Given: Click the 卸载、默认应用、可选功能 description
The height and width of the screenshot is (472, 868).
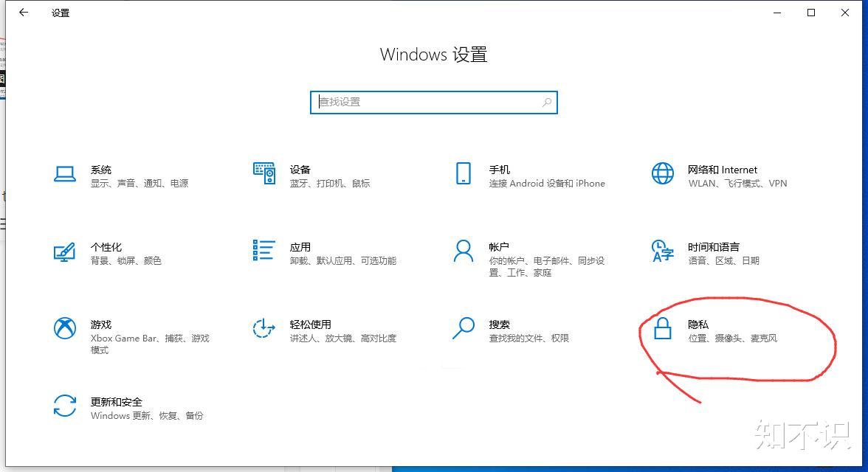Looking at the screenshot, I should tap(343, 260).
